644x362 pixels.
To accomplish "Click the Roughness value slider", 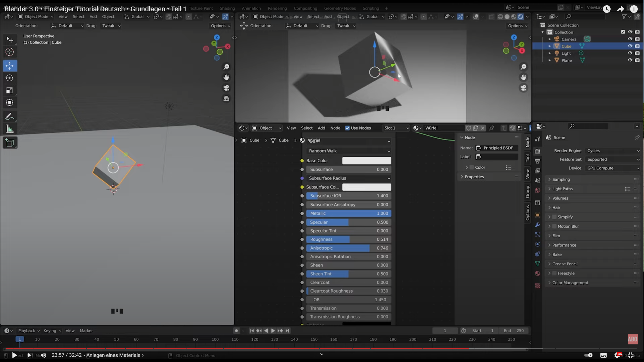I will [349, 239].
